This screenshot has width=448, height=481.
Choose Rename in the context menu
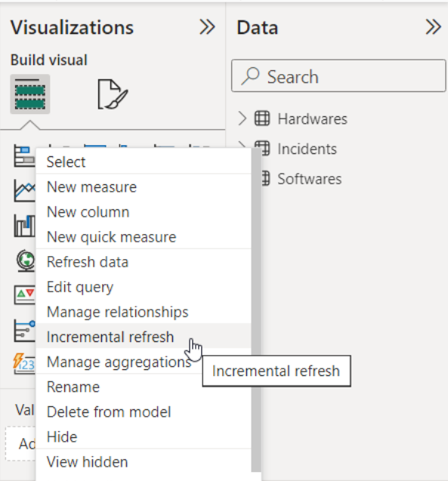pyautogui.click(x=144, y=387)
